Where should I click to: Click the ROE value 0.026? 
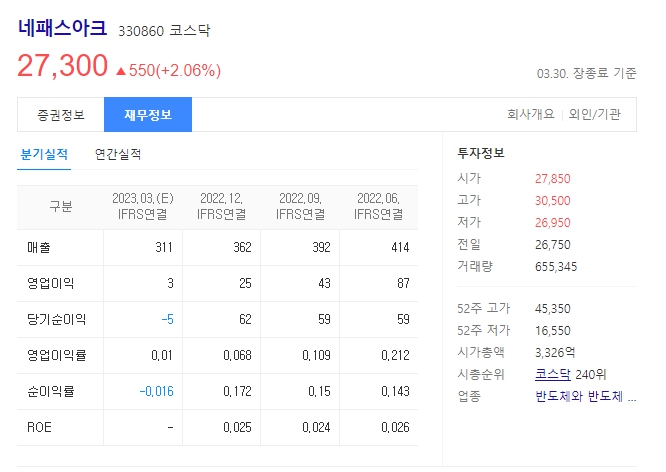pos(395,427)
